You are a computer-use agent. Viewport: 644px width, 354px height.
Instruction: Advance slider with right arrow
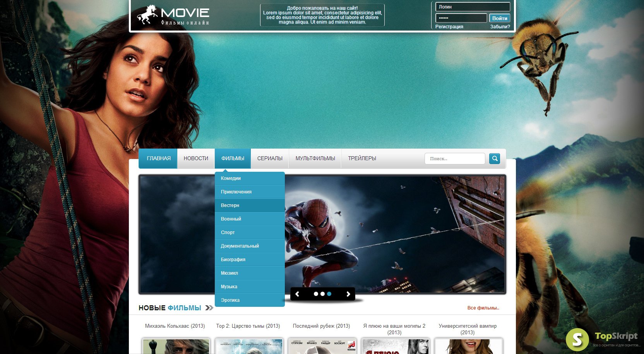(348, 294)
